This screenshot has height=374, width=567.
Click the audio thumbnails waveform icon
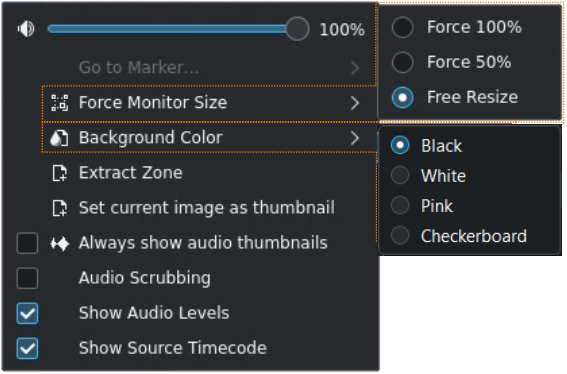pyautogui.click(x=59, y=243)
